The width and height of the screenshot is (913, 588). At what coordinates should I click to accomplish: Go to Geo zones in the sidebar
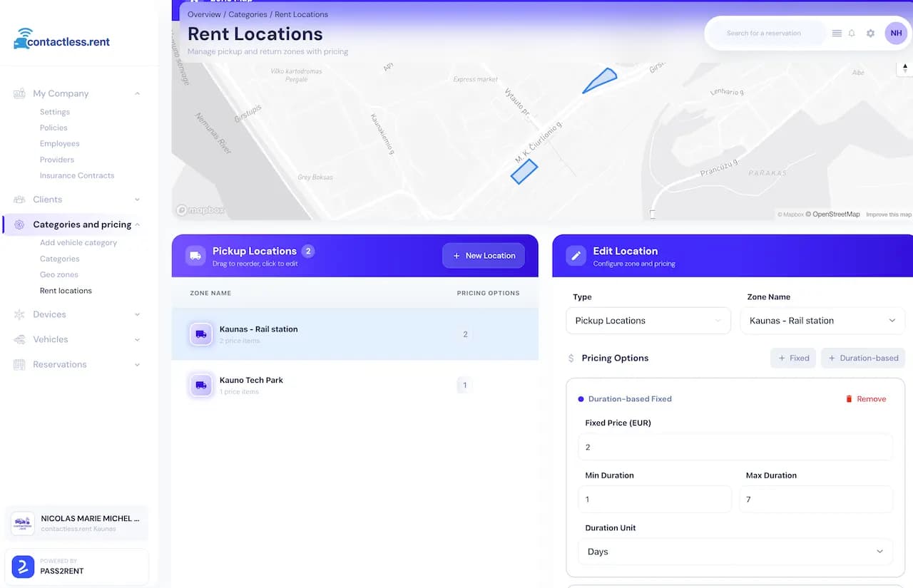pyautogui.click(x=58, y=274)
